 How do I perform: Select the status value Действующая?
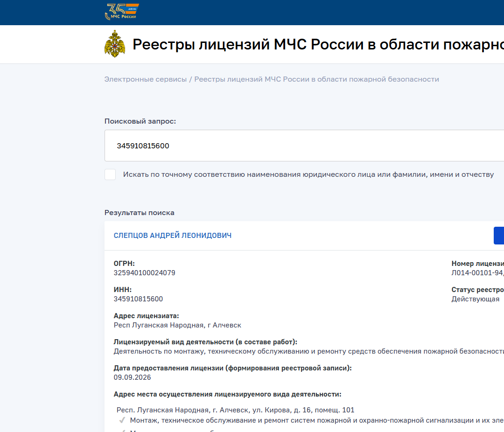pos(476,299)
